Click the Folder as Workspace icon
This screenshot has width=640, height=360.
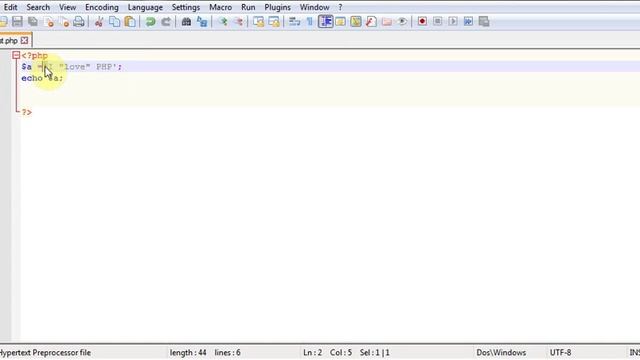pyautogui.click(x=387, y=21)
